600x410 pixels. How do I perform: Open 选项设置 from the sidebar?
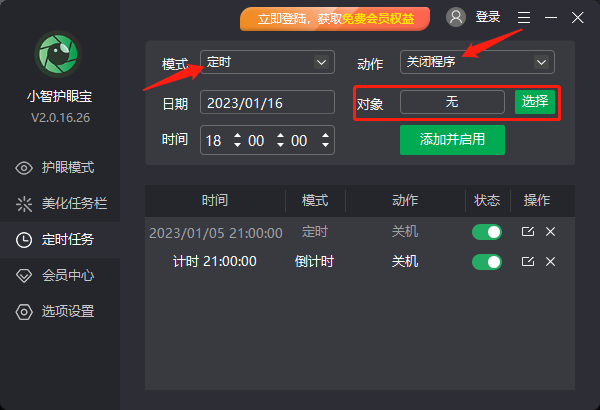click(60, 312)
